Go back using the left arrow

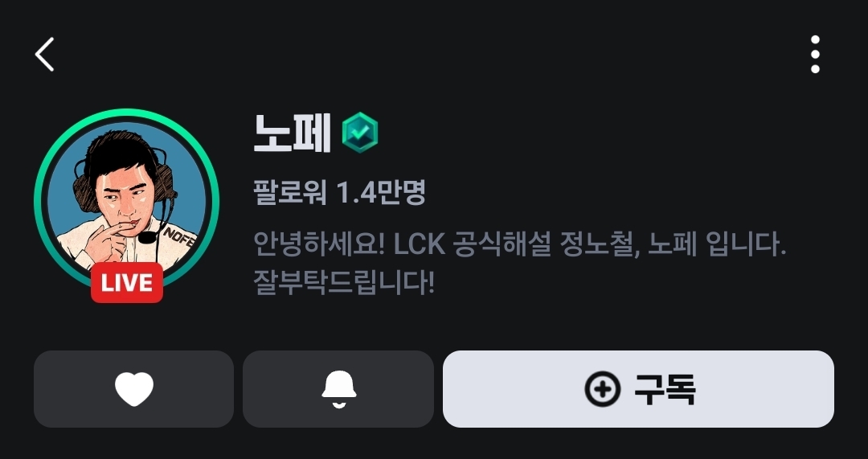pos(44,55)
